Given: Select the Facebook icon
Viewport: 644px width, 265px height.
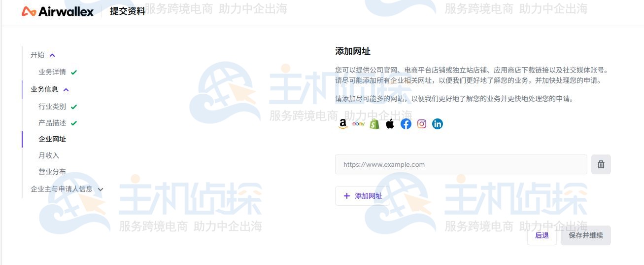Looking at the screenshot, I should click(406, 124).
